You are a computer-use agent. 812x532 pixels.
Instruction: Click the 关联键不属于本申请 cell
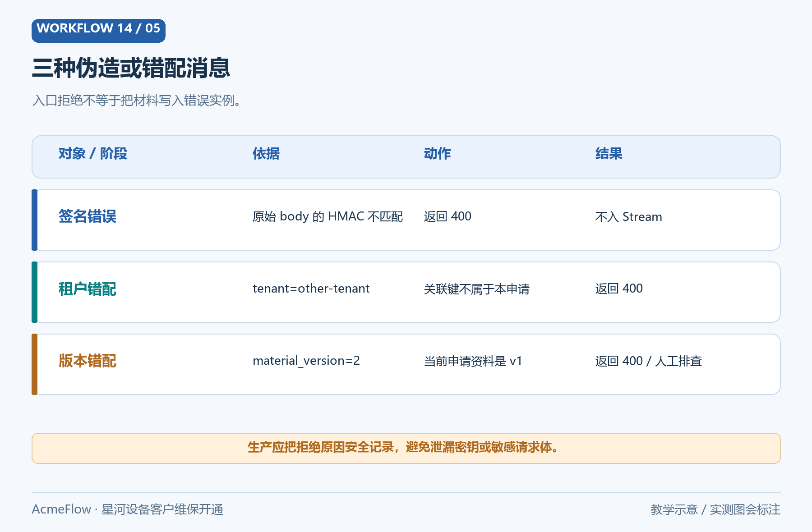(x=477, y=289)
